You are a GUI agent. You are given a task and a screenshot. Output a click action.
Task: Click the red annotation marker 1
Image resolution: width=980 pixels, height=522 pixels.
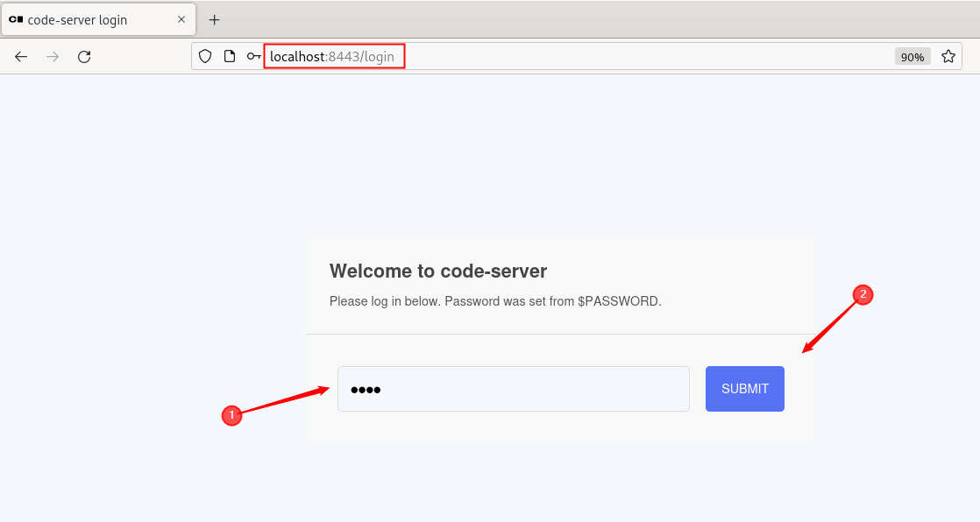click(231, 416)
